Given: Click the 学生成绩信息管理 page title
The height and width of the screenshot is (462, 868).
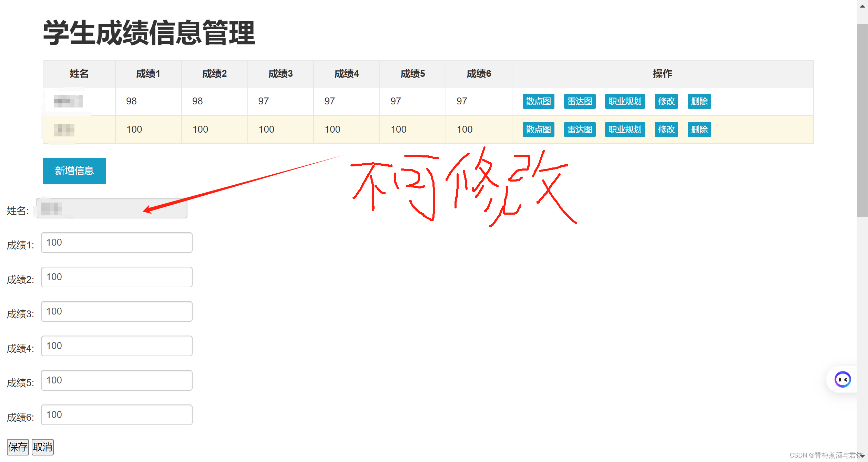Looking at the screenshot, I should pyautogui.click(x=149, y=33).
